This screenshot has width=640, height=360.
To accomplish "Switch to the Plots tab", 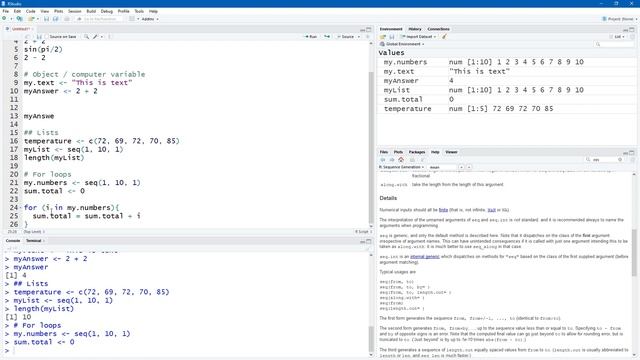I will click(398, 152).
